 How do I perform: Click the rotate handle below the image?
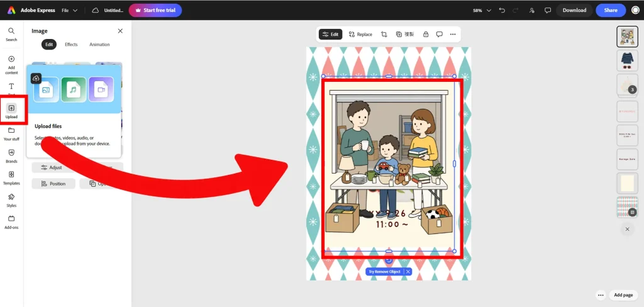(389, 260)
